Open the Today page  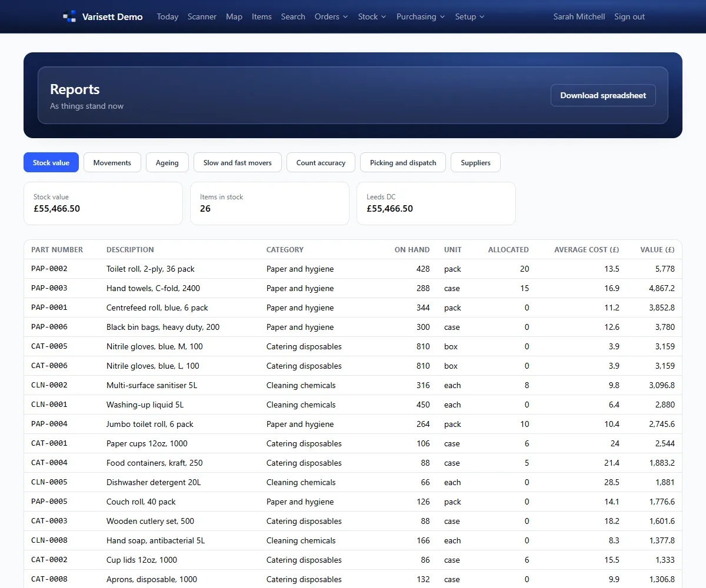pos(168,16)
